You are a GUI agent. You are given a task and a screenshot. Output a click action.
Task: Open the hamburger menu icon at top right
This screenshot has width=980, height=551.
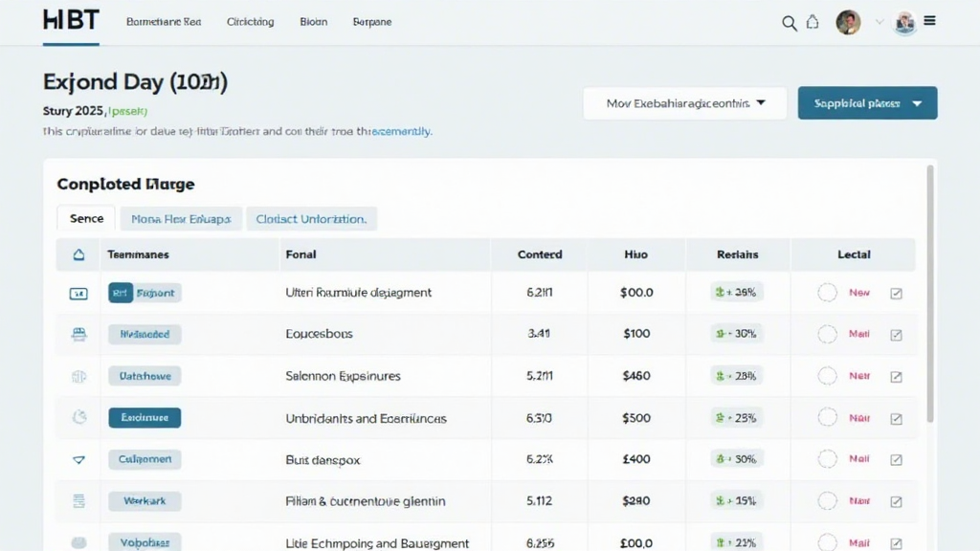(930, 21)
